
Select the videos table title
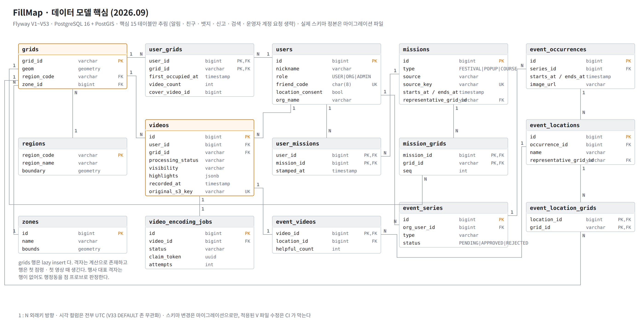point(159,125)
